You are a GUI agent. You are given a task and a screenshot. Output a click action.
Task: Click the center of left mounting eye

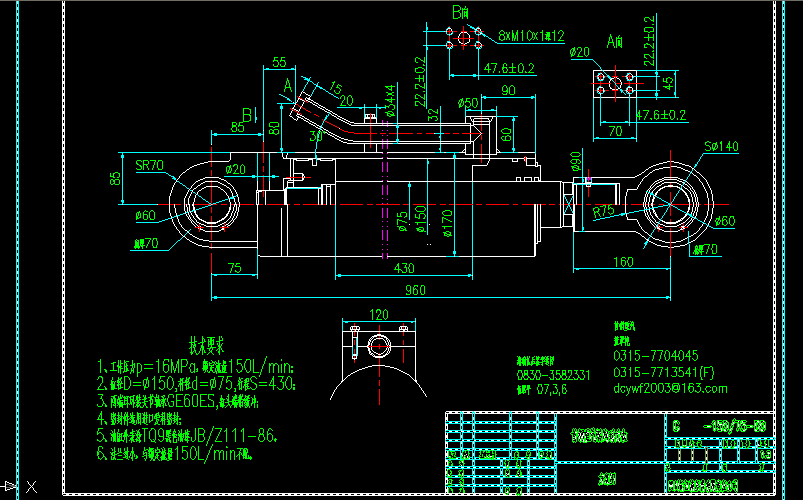coord(211,204)
